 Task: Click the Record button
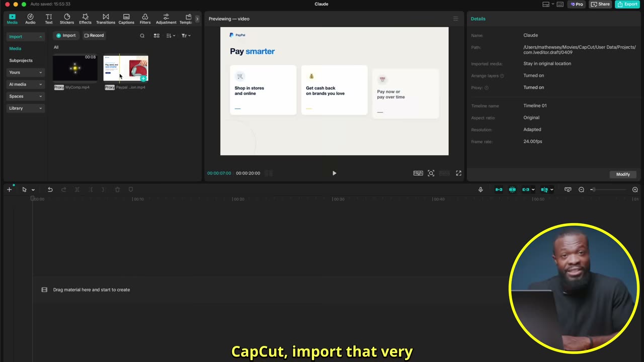coord(94,36)
